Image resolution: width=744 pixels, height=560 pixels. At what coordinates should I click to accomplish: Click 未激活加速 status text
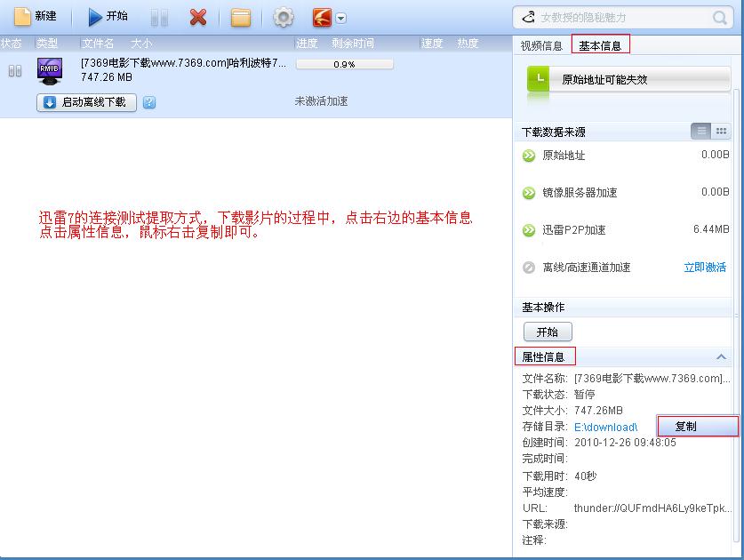pos(321,101)
